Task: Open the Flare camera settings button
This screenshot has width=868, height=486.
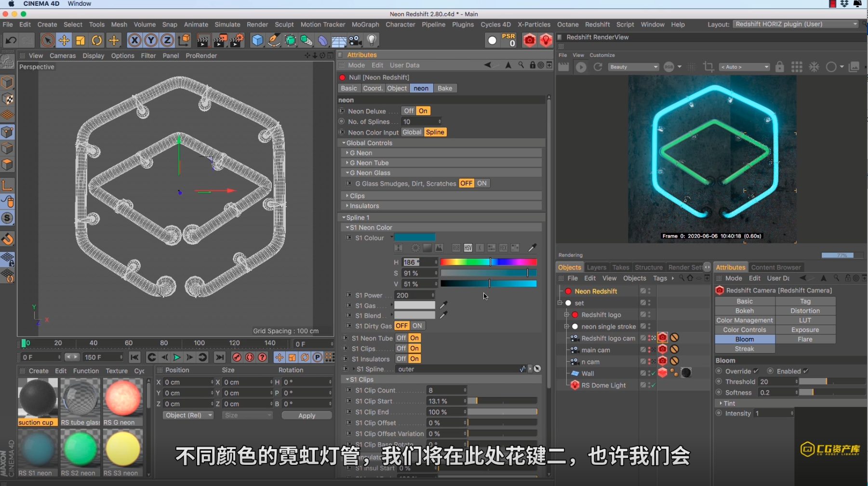Action: pos(805,339)
